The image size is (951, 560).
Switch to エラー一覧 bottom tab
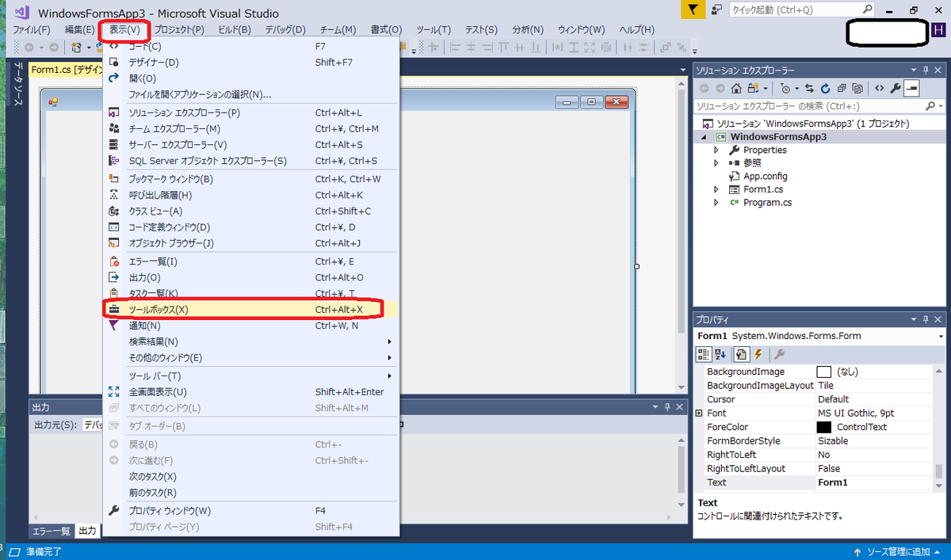click(51, 531)
